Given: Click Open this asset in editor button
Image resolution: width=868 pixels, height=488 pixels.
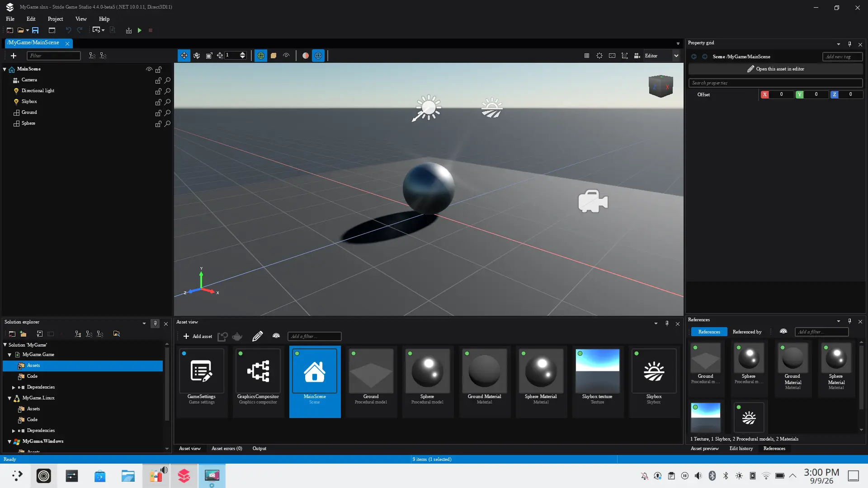Looking at the screenshot, I should pos(775,69).
